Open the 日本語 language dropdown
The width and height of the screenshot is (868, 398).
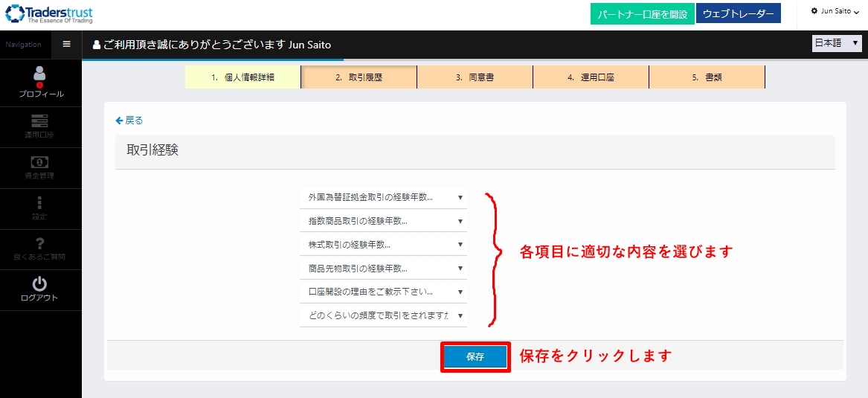[837, 43]
